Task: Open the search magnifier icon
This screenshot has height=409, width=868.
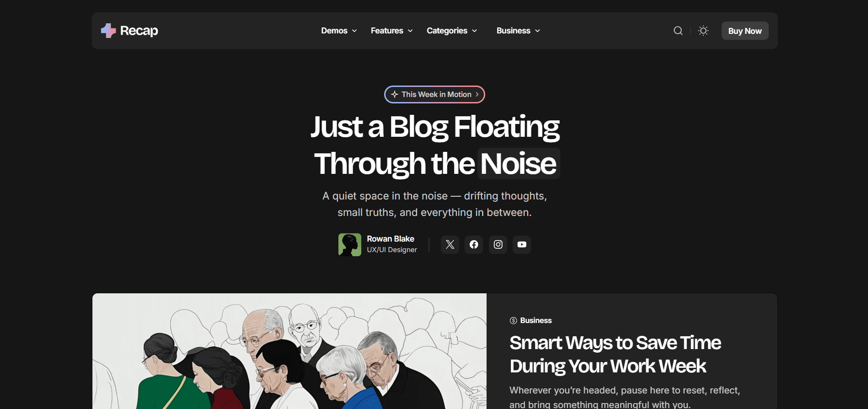Action: pos(678,31)
